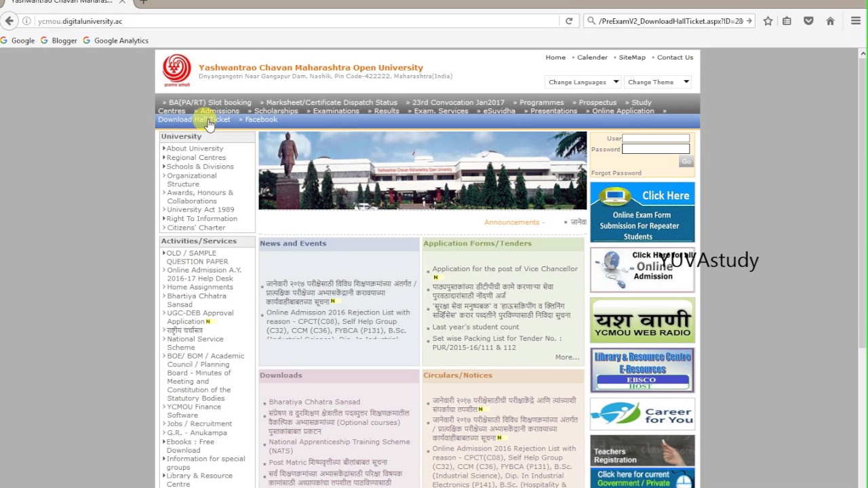Image resolution: width=868 pixels, height=488 pixels.
Task: Open National Apprenticeship Training Scheme (NATS) link
Action: pos(339,446)
